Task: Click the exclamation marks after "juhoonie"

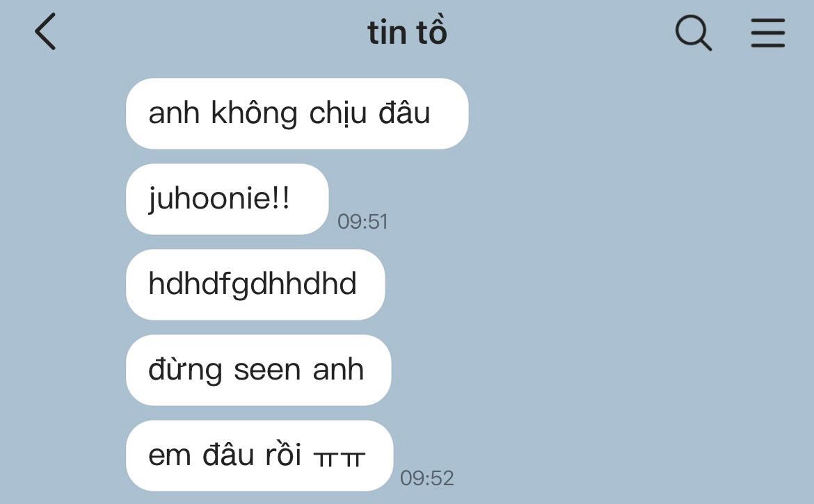Action: point(280,198)
